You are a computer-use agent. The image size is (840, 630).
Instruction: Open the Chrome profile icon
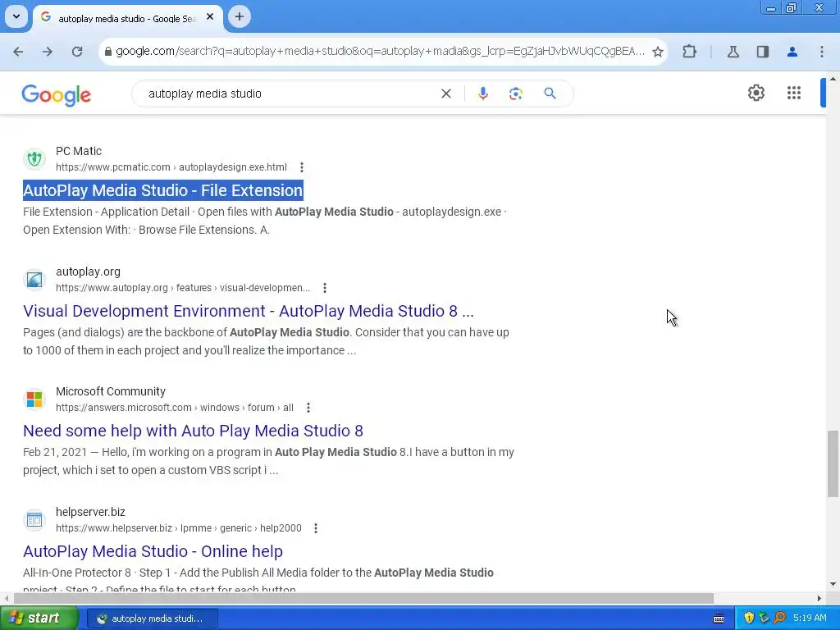[x=792, y=52]
